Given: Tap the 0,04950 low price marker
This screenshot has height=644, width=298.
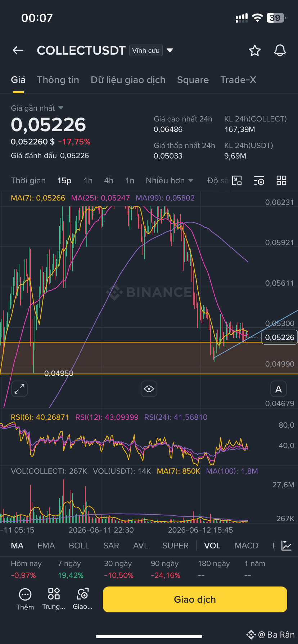Looking at the screenshot, I should pyautogui.click(x=59, y=373).
